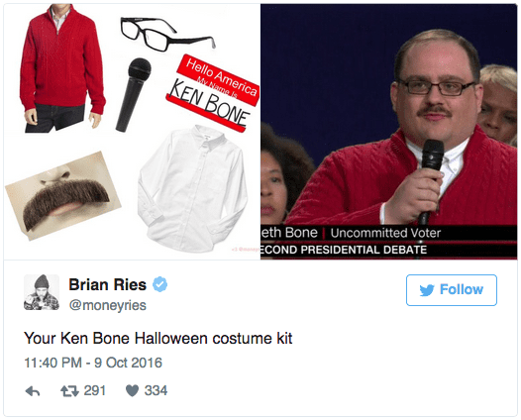The height and width of the screenshot is (420, 521).
Task: Click the fake mustache picture
Action: [x=63, y=196]
